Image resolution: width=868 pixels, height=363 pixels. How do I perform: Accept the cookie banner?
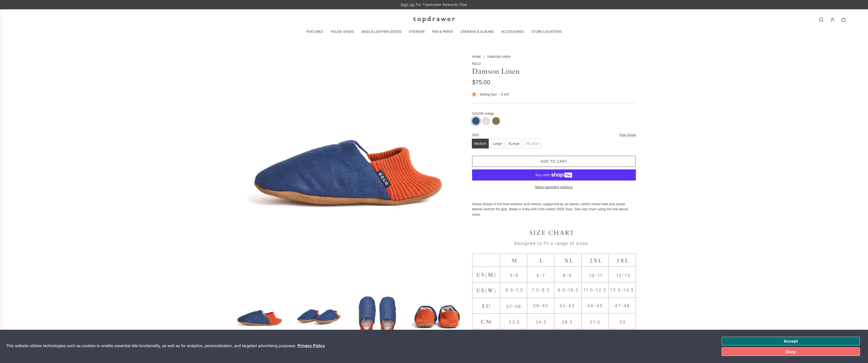tap(791, 341)
